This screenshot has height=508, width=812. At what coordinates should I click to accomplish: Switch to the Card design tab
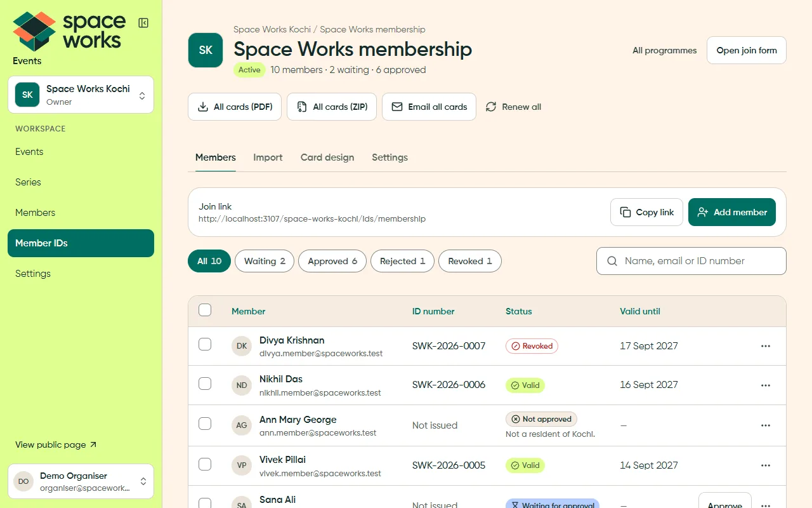327,157
